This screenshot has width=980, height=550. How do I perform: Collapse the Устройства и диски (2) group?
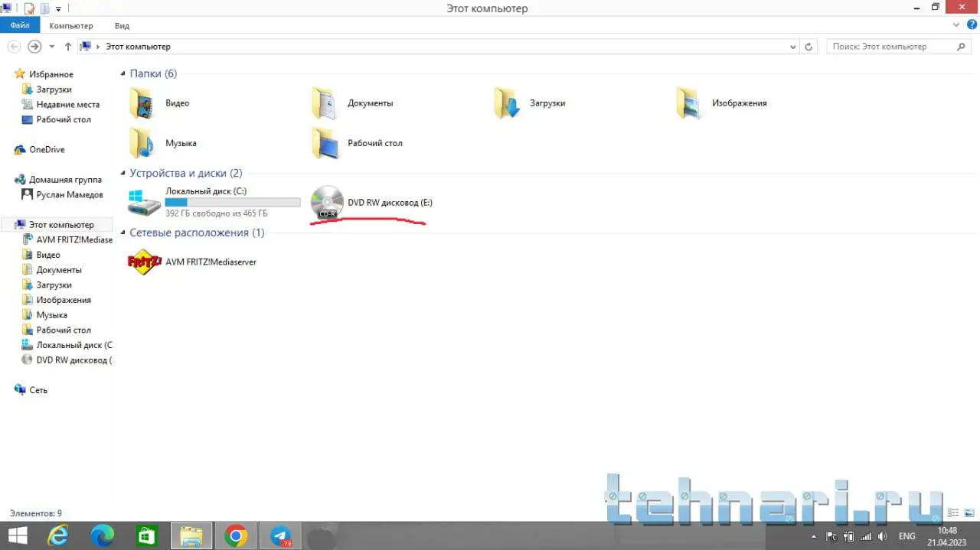click(122, 174)
